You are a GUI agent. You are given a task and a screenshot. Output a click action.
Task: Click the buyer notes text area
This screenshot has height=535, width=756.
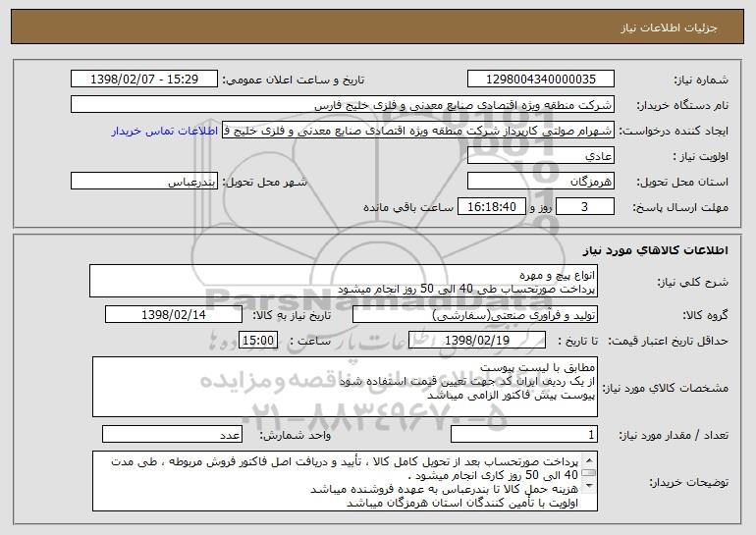point(345,481)
